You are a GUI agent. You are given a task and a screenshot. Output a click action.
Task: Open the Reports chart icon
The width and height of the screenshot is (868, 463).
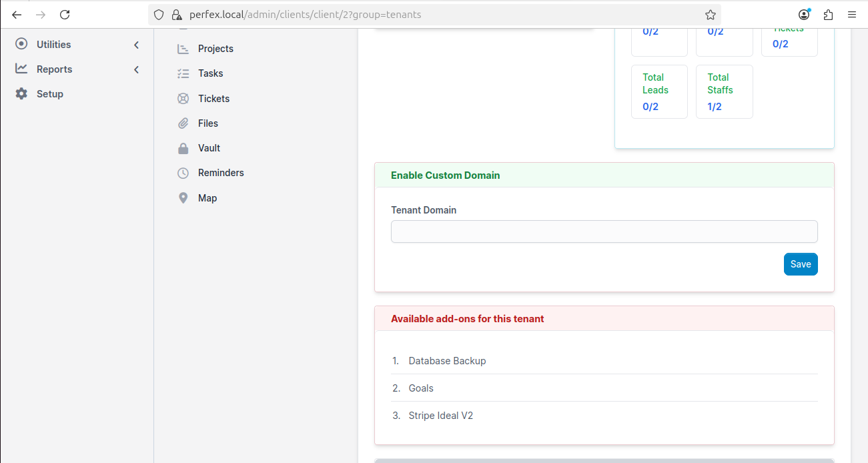click(21, 69)
